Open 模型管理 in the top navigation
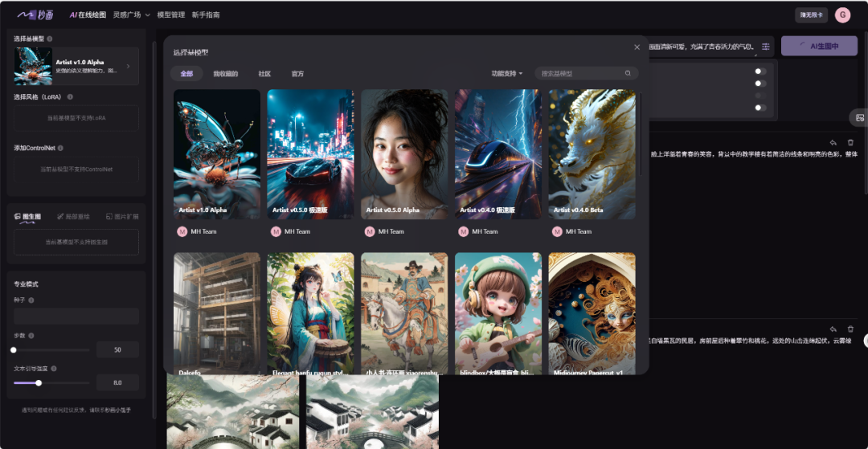 [x=171, y=15]
